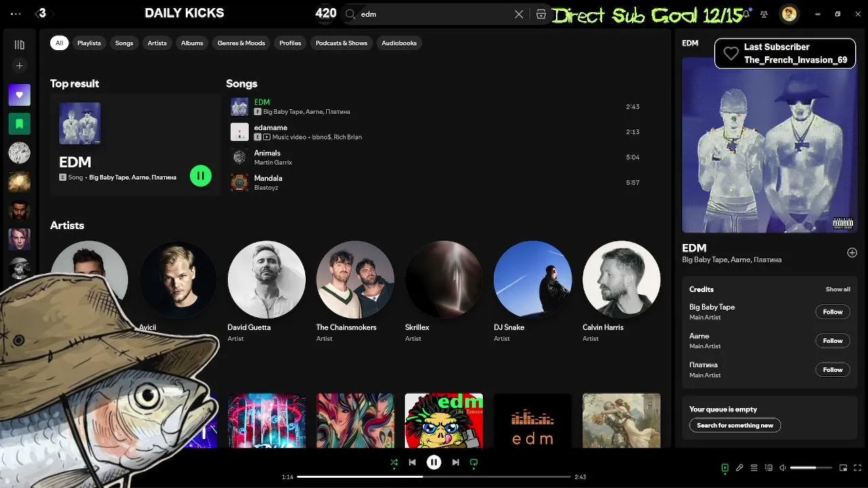Open Connect to a device icon
This screenshot has width=868, height=488.
tap(768, 468)
